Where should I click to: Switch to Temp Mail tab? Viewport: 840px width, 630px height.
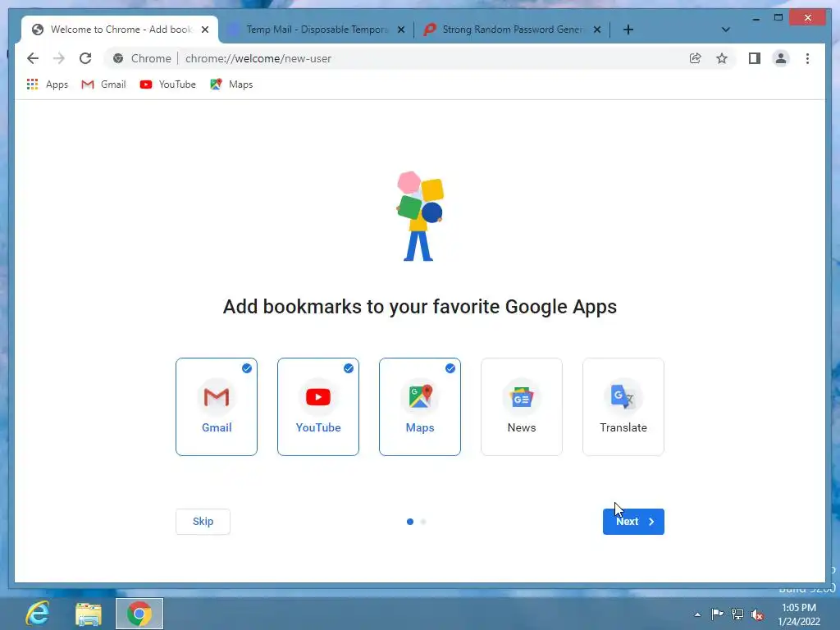(316, 30)
